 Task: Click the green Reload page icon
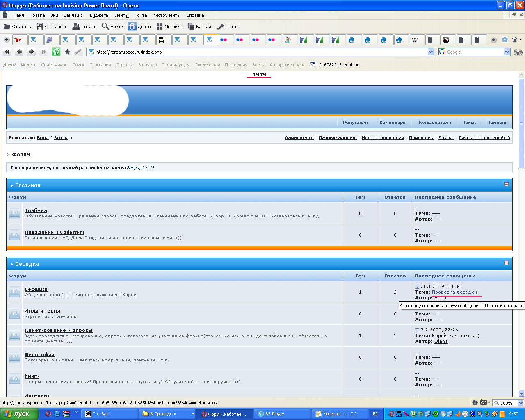[56, 52]
